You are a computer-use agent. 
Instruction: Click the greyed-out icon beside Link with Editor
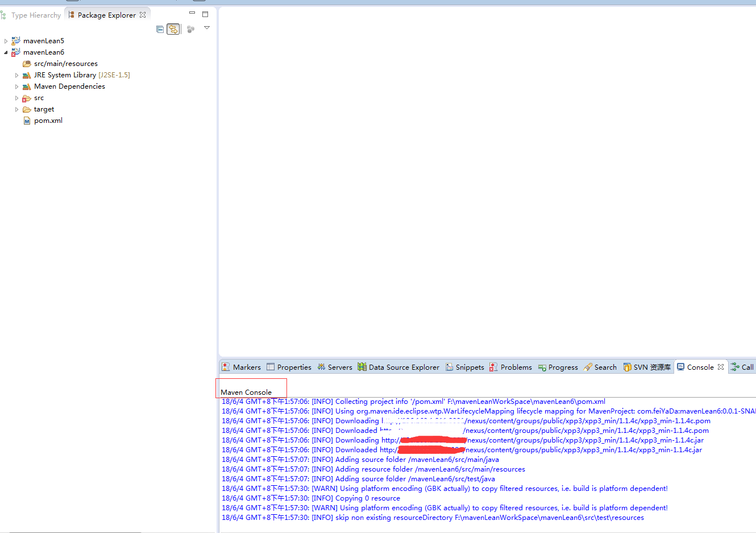tap(190, 29)
